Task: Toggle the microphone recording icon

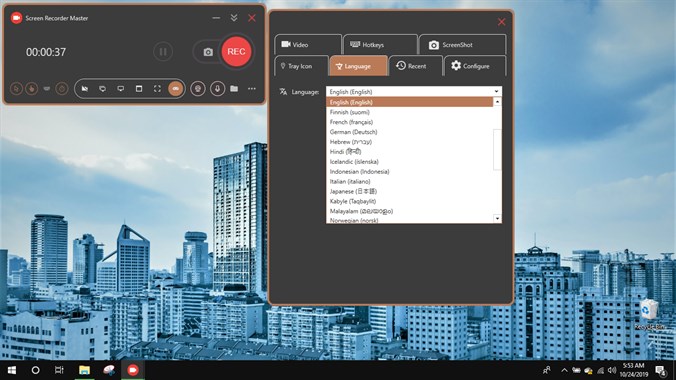Action: [x=217, y=89]
